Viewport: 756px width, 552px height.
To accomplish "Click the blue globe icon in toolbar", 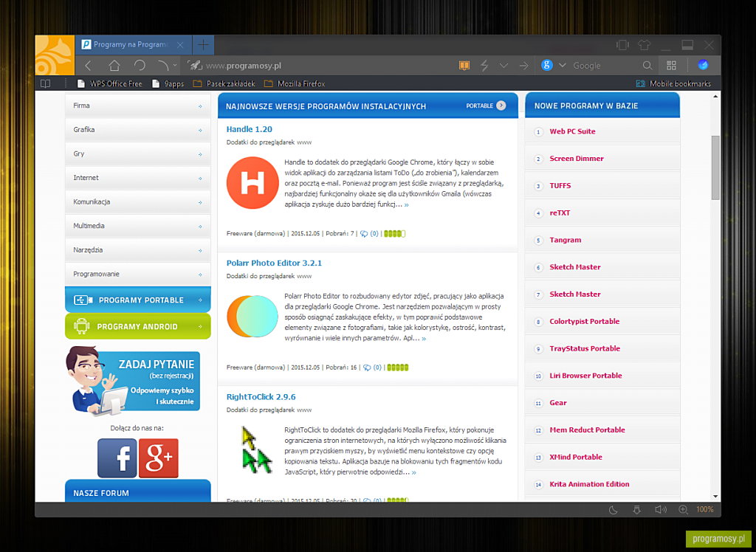I will (x=704, y=65).
